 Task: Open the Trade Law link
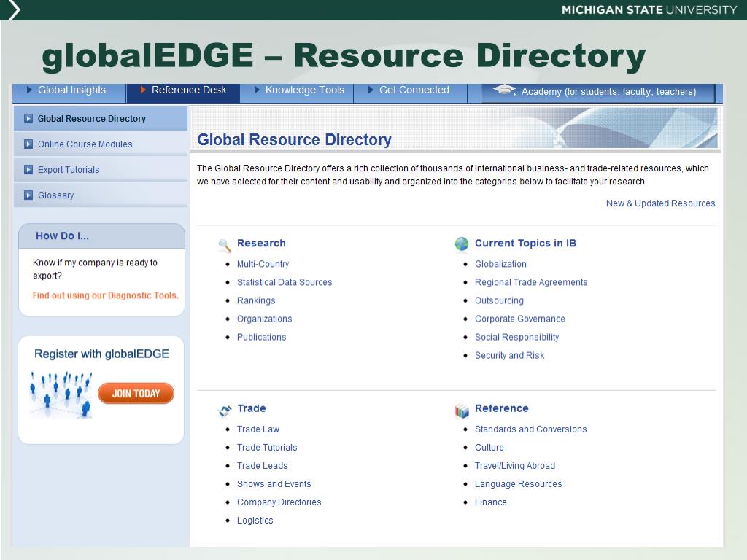tap(258, 429)
